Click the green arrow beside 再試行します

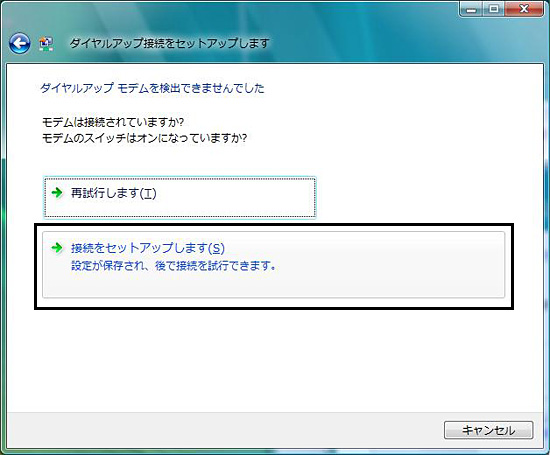coord(57,193)
